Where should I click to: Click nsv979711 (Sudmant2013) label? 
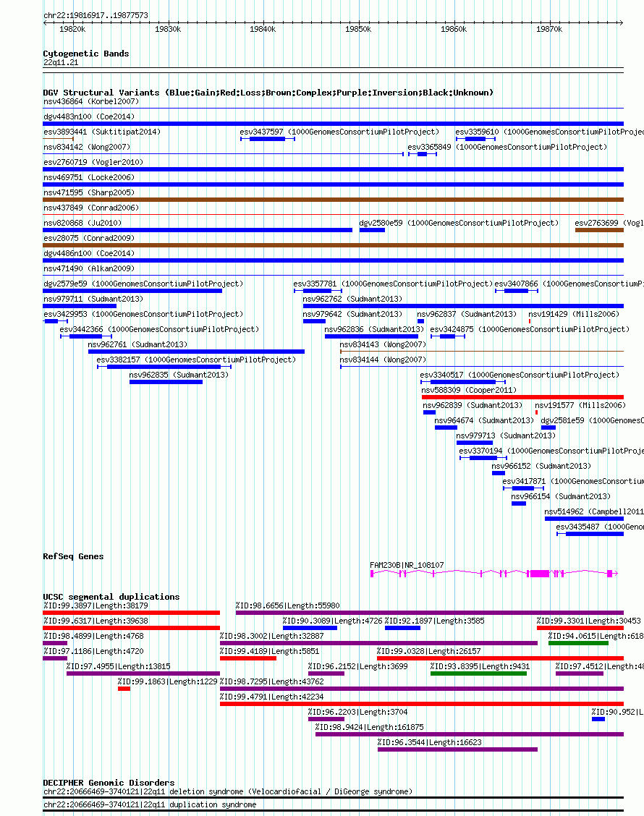tap(93, 299)
